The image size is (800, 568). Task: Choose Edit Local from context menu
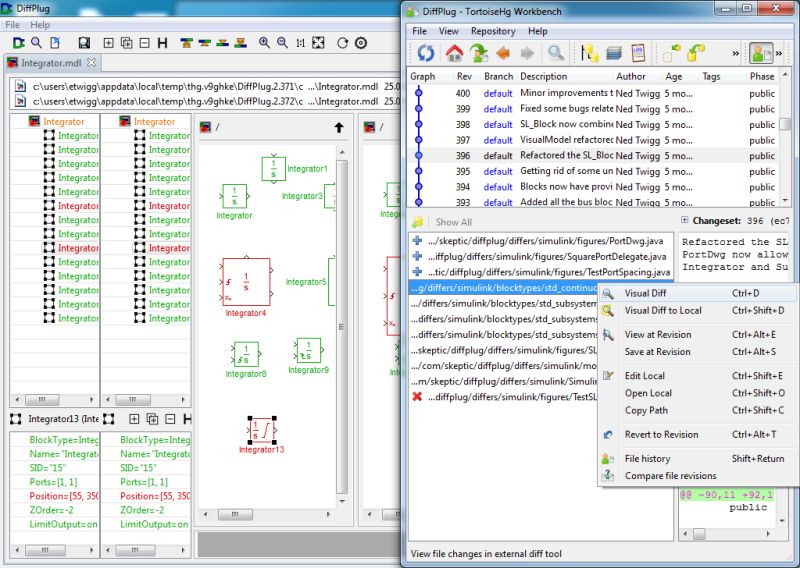pyautogui.click(x=695, y=376)
